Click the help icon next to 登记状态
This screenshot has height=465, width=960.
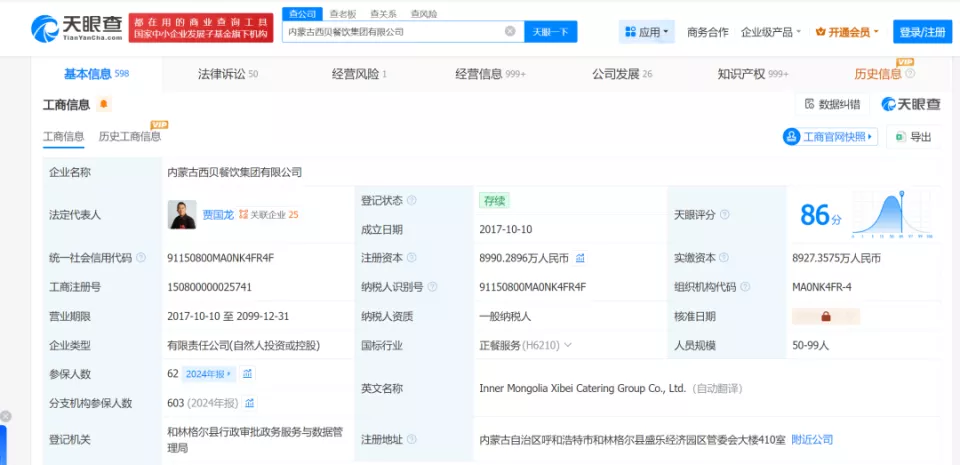click(x=412, y=201)
